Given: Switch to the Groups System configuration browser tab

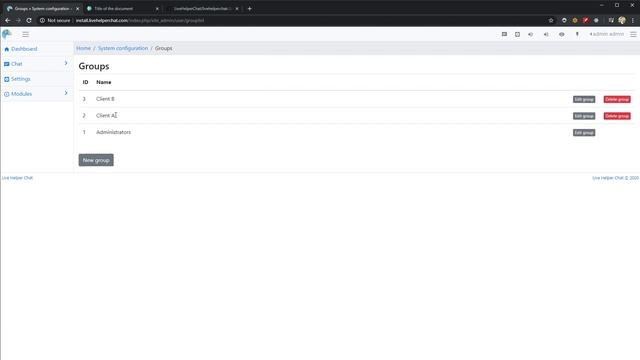Looking at the screenshot, I should [x=42, y=9].
